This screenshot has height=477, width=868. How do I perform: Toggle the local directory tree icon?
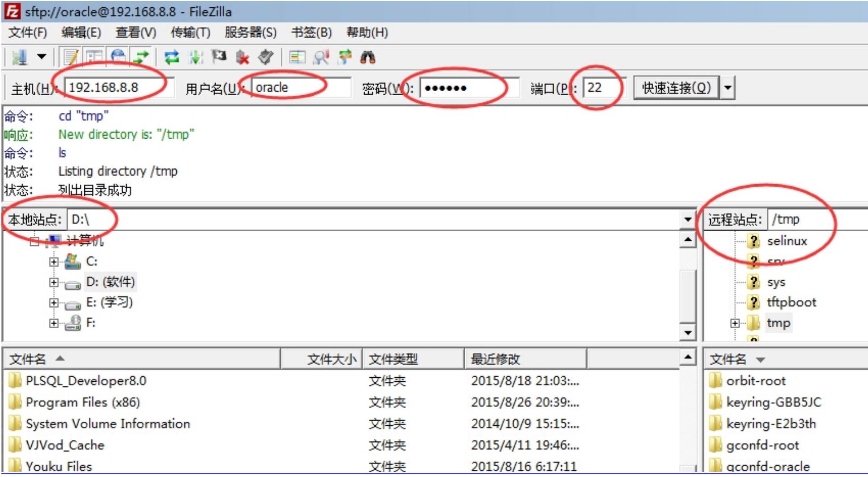click(x=94, y=57)
